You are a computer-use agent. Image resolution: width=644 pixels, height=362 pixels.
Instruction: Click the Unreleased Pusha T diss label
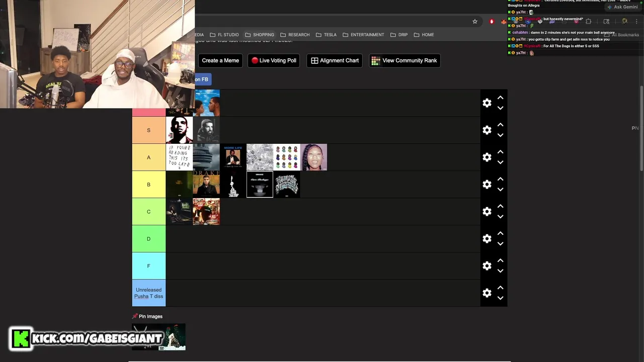click(148, 293)
